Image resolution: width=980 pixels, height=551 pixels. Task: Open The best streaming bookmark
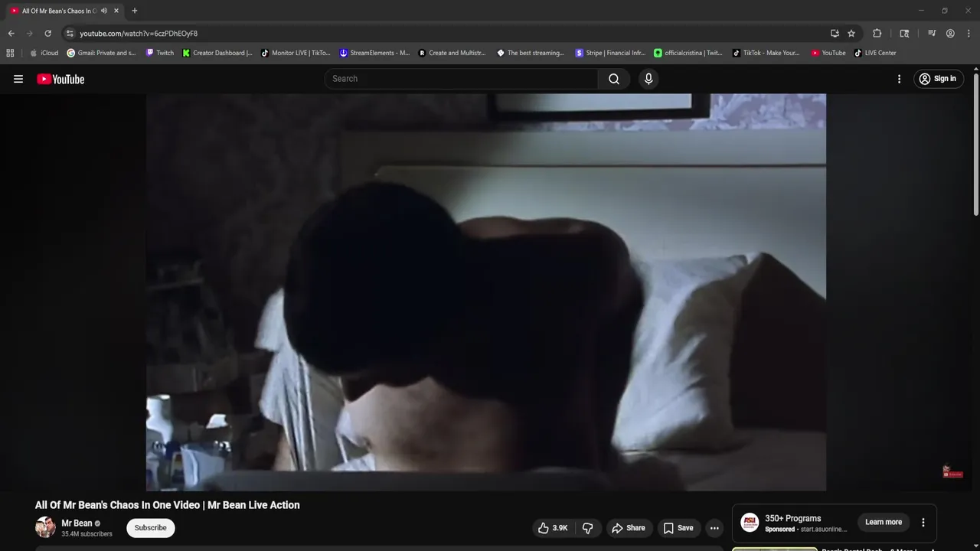point(531,53)
